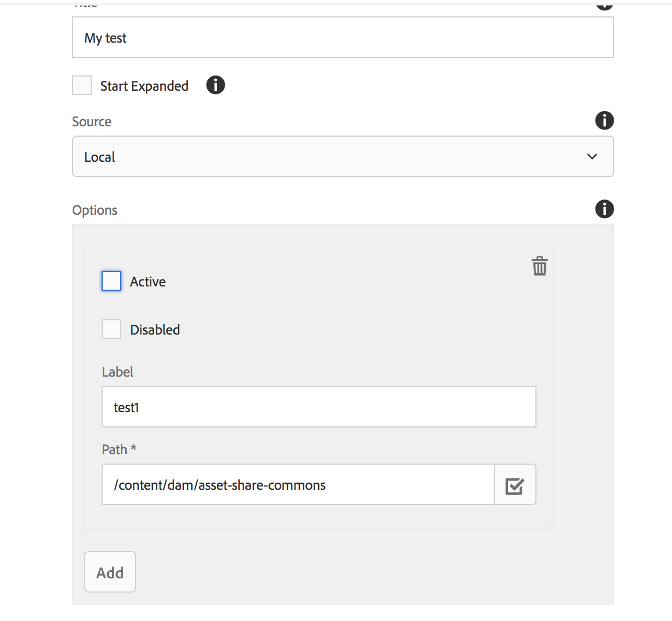This screenshot has height=621, width=672.
Task: Click the chevron on the Local selector
Action: [x=592, y=156]
